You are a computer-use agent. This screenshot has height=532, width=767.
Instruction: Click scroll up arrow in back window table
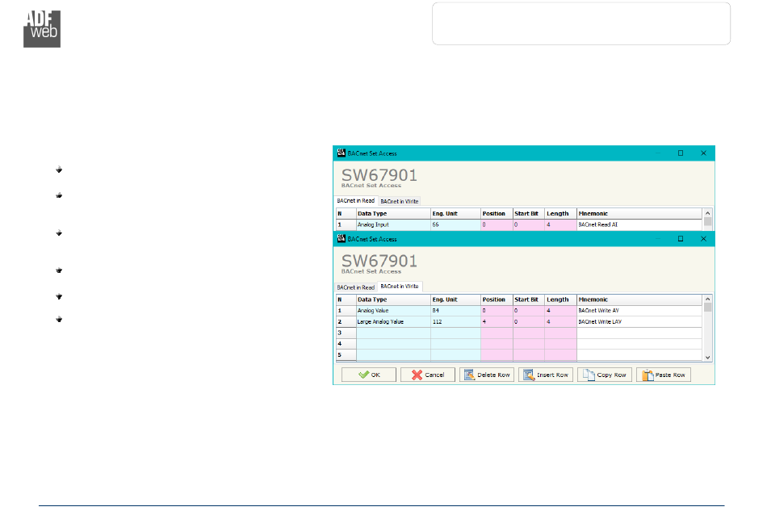[707, 213]
